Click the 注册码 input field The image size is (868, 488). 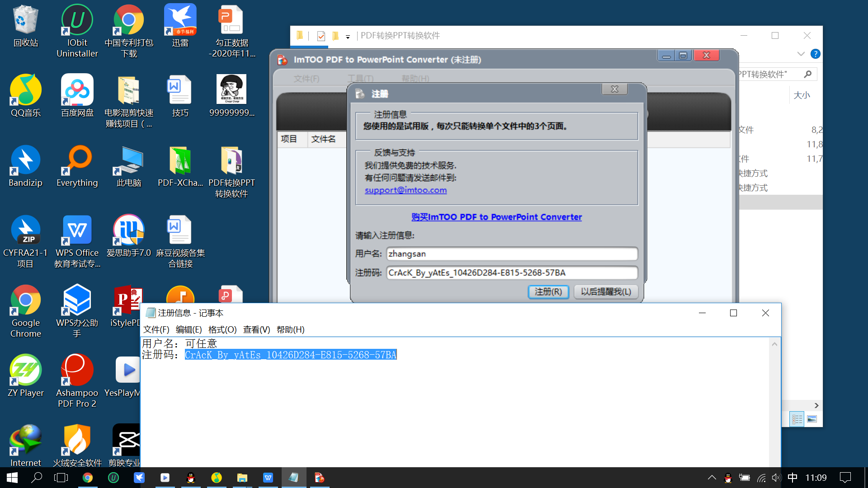(x=512, y=272)
